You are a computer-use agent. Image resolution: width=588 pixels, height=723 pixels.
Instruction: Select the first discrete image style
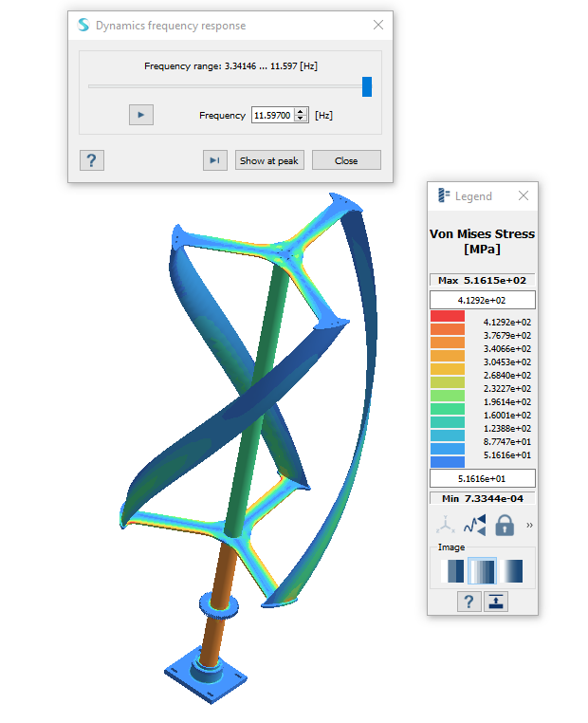click(454, 570)
